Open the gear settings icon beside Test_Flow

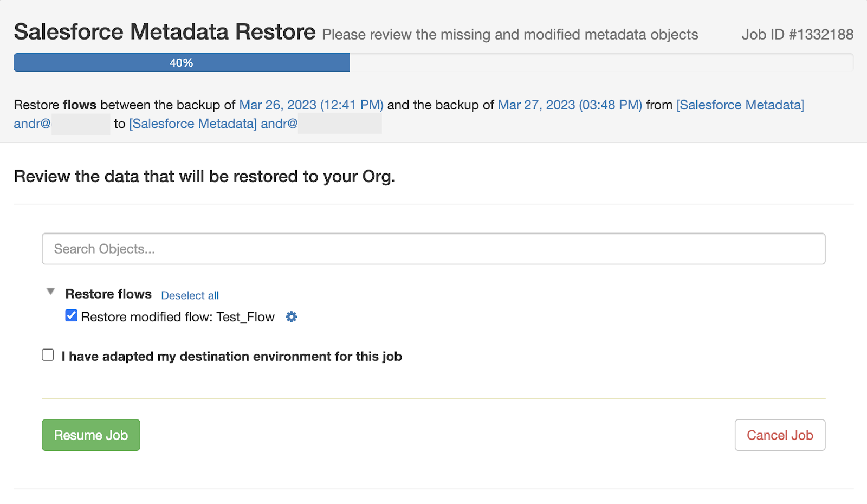292,317
